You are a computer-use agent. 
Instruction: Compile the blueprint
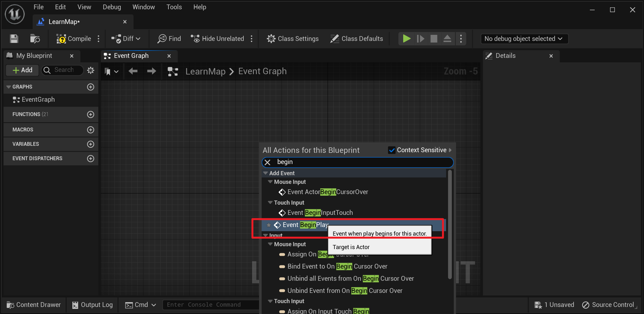pyautogui.click(x=74, y=39)
